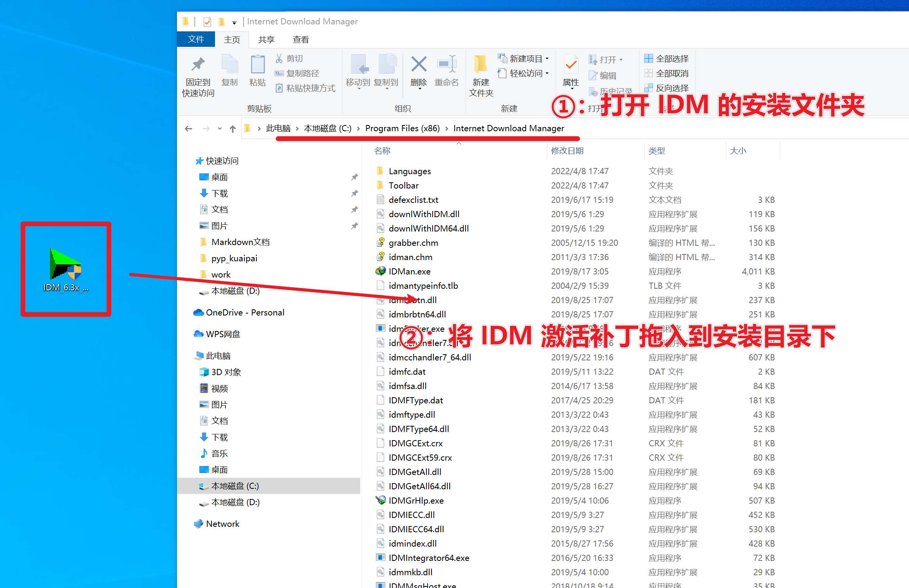Unpin 图片 from Quick Access
The image size is (909, 588).
(x=354, y=226)
